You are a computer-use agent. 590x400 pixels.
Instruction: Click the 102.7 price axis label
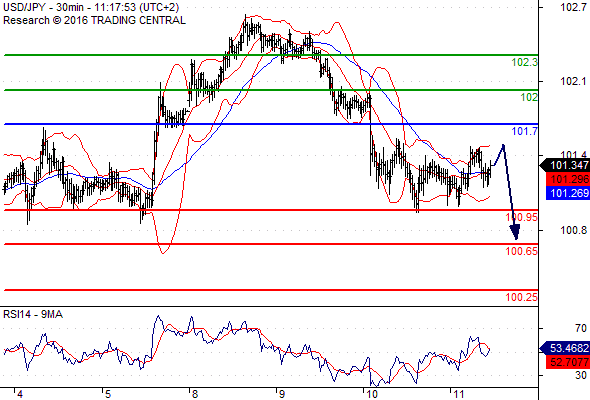tap(573, 7)
